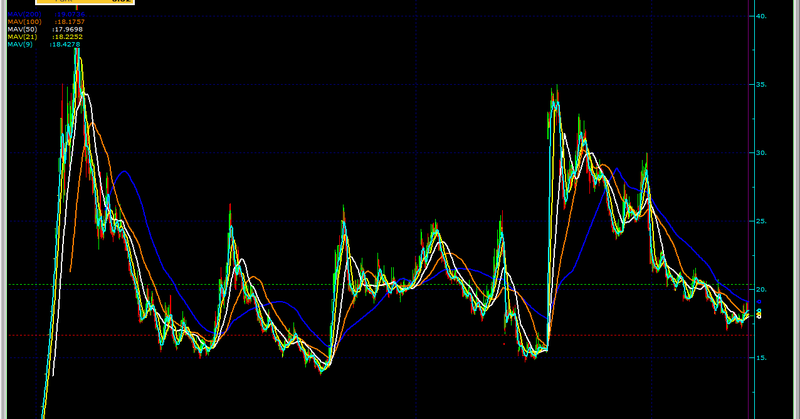Viewport: 800px width, 419px height.
Task: Select the green dotted horizontal level line
Action: (380, 284)
